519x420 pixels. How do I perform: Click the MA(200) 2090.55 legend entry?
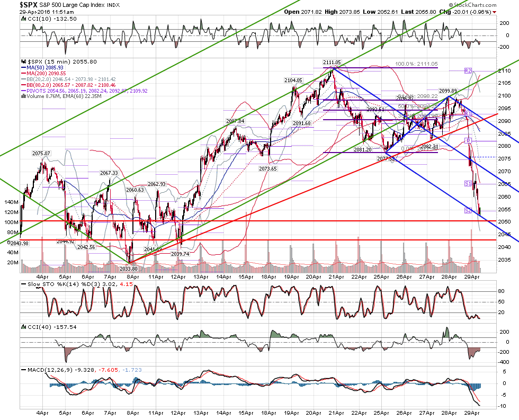pyautogui.click(x=43, y=73)
